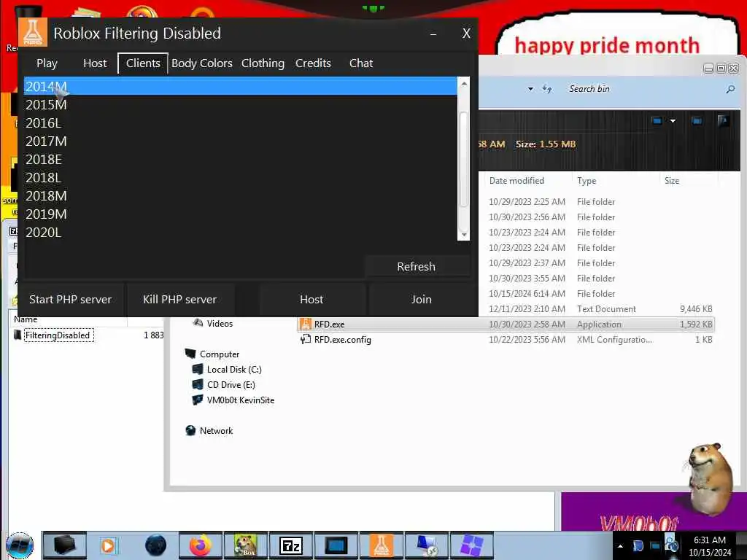Viewport: 747px width, 560px height.
Task: Open the purple squares taskbar icon
Action: (472, 545)
